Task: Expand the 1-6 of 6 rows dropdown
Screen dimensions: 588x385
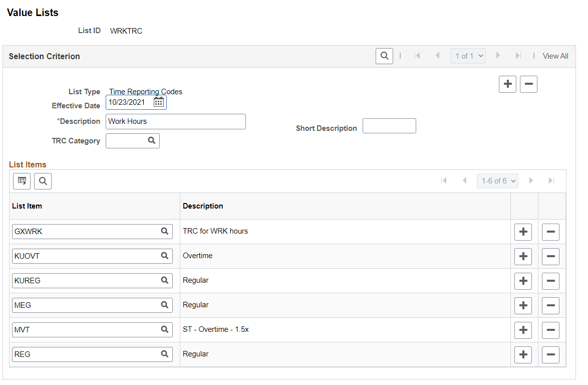Action: point(497,181)
